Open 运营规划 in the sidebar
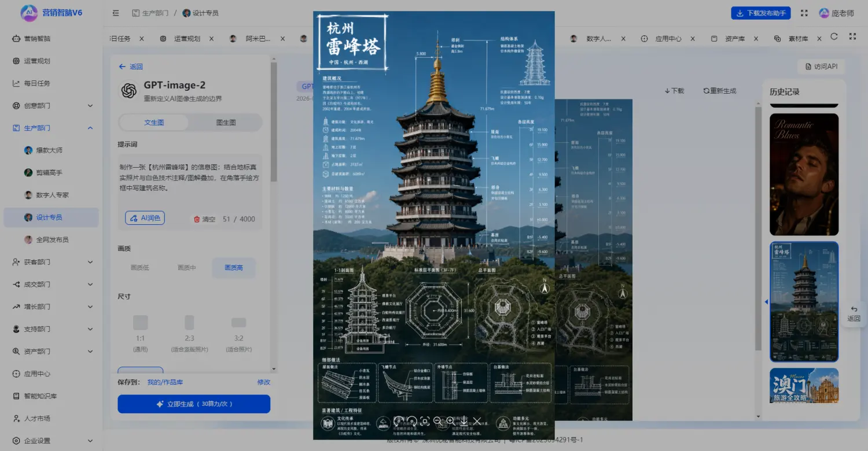The height and width of the screenshot is (451, 868). 51,61
